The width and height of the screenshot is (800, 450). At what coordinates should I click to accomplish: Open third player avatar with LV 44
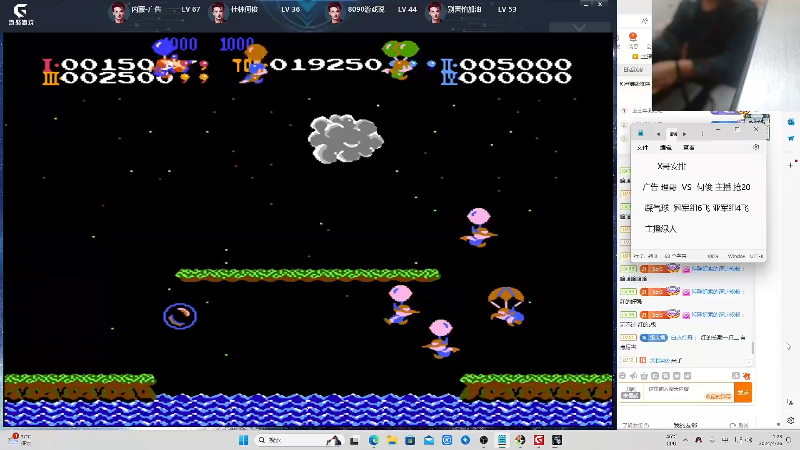tap(335, 12)
